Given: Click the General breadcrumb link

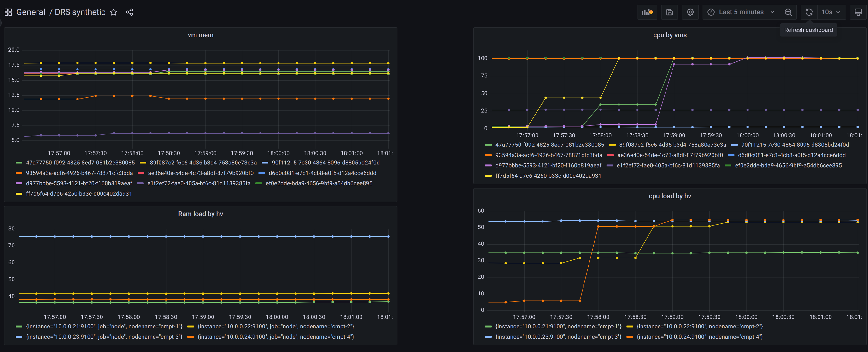Looking at the screenshot, I should coord(31,12).
